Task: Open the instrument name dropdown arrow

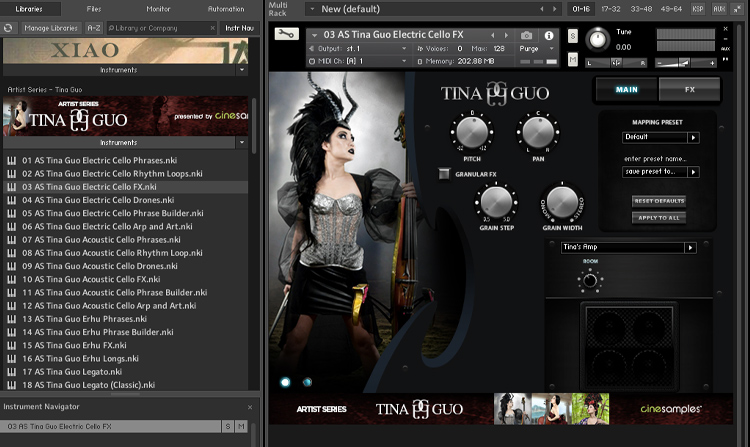Action: coord(314,35)
